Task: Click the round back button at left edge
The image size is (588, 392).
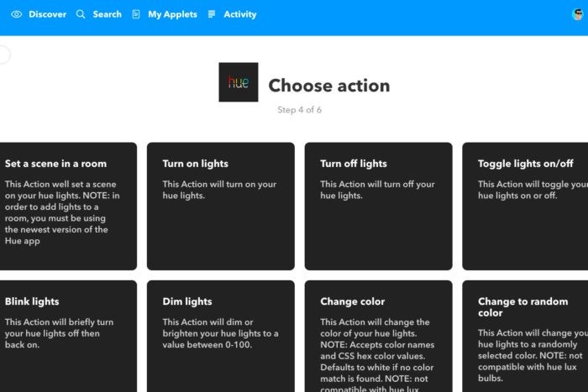Action: [x=3, y=55]
